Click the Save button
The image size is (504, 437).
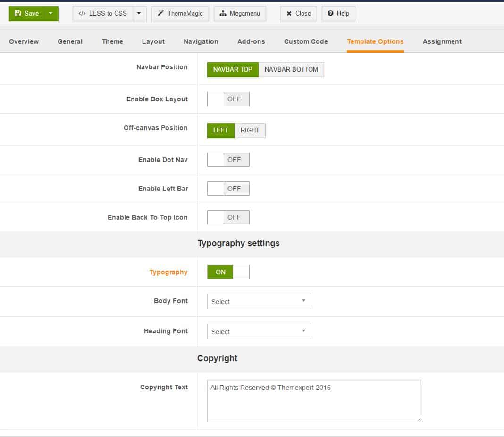26,14
